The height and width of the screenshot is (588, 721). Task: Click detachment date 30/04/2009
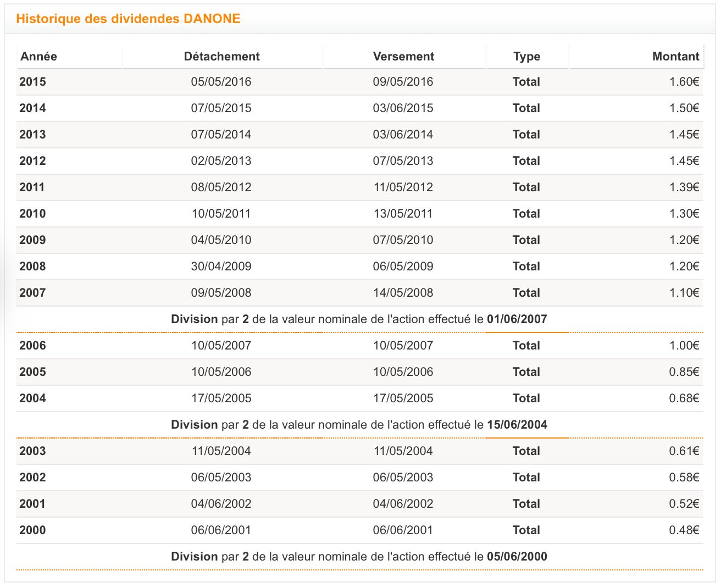(x=221, y=267)
